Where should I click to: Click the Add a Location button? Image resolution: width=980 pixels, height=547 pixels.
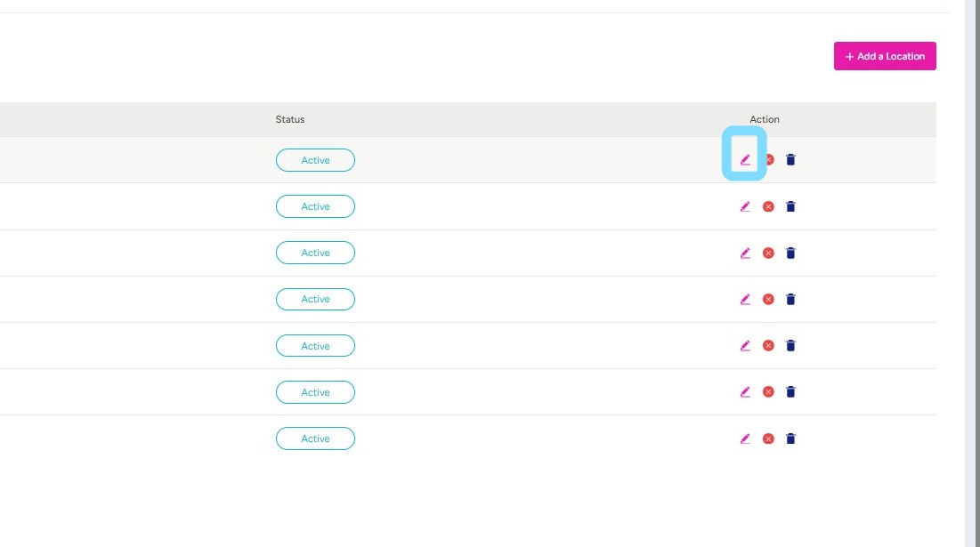[x=885, y=56]
